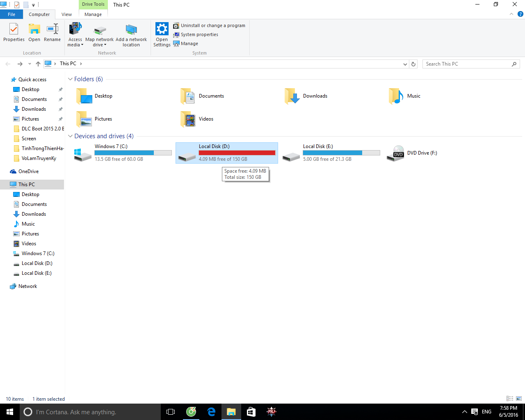The width and height of the screenshot is (525, 420).
Task: Click the Properties icon in the ribbon
Action: (x=14, y=30)
